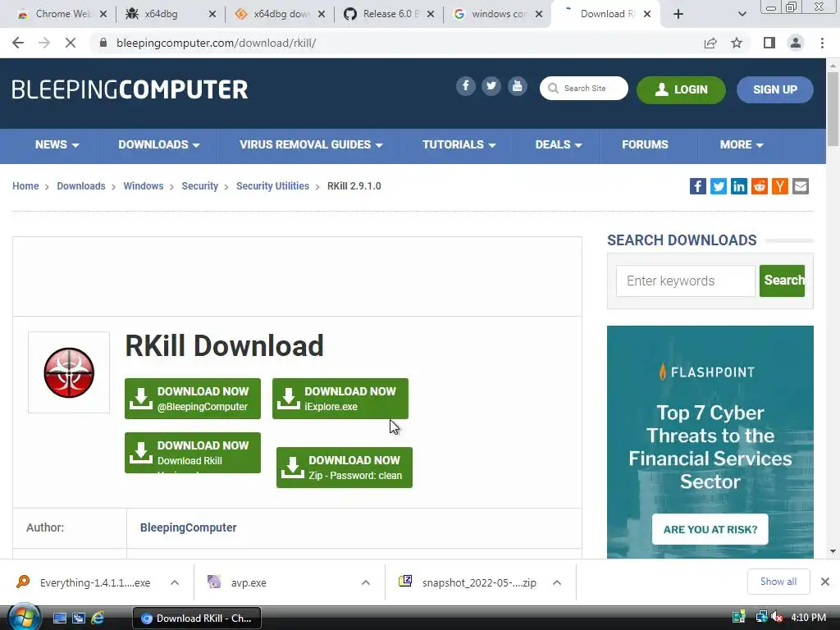This screenshot has height=630, width=840.
Task: Open Chrome profile avatar
Action: (796, 43)
